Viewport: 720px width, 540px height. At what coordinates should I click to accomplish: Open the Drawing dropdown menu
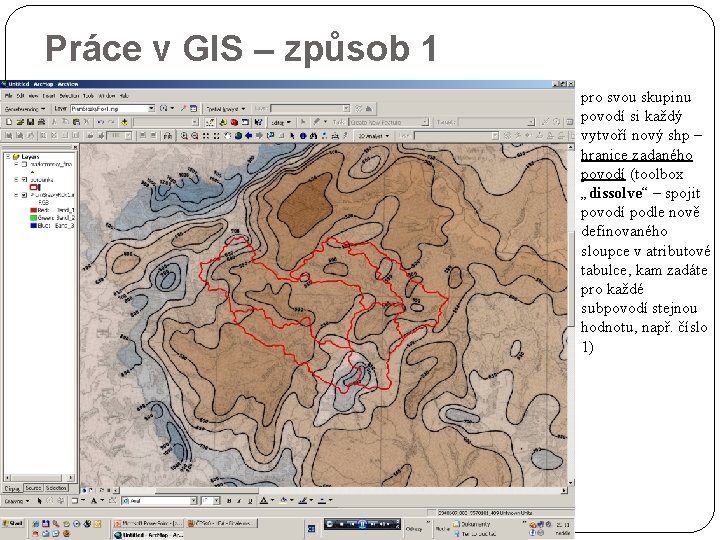[17, 501]
